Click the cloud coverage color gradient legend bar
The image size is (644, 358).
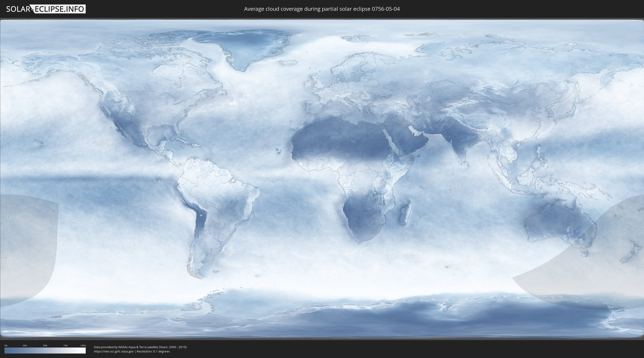click(x=45, y=350)
